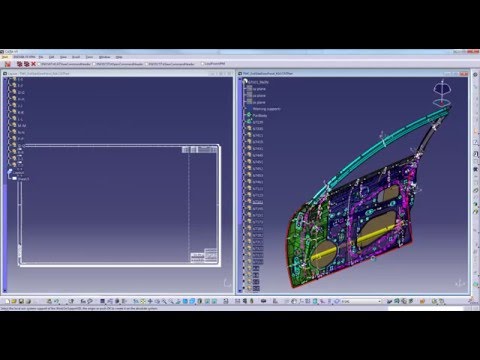Open the combo box in the bottom toolbar
The height and width of the screenshot is (360, 480).
(361, 301)
